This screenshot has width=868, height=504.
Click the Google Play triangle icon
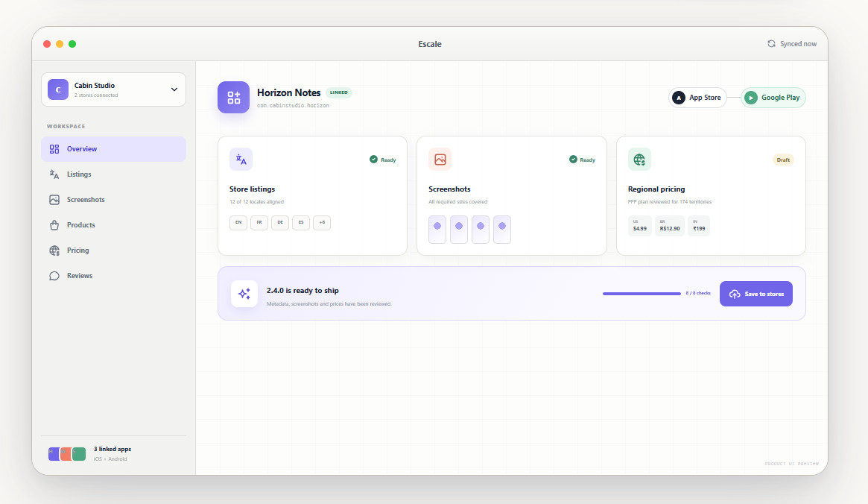[x=750, y=98]
